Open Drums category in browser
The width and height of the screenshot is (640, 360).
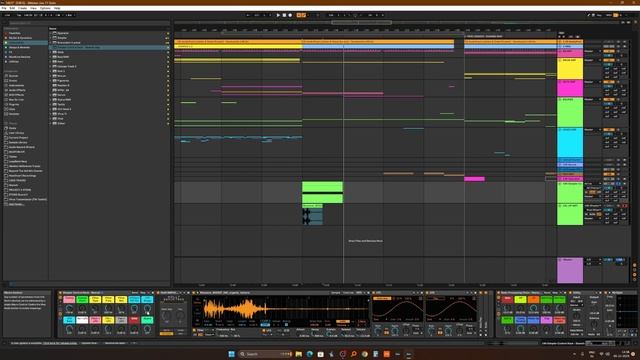[13, 80]
